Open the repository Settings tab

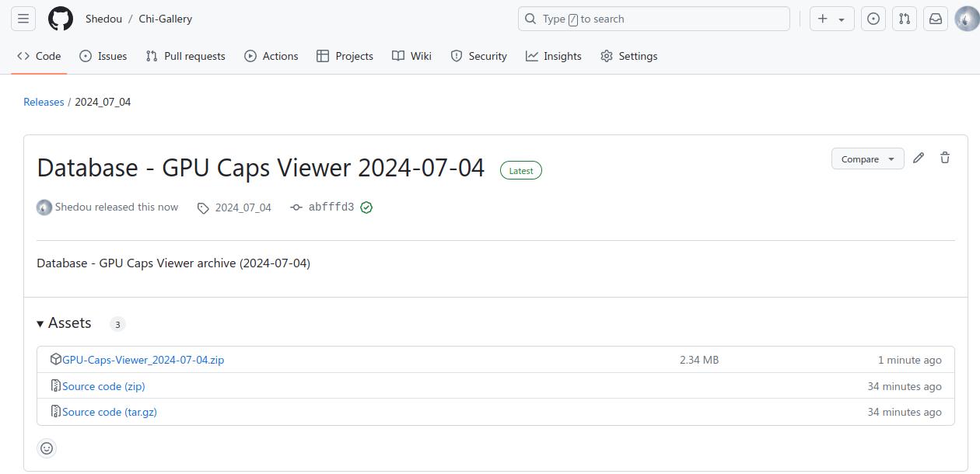pyautogui.click(x=628, y=56)
